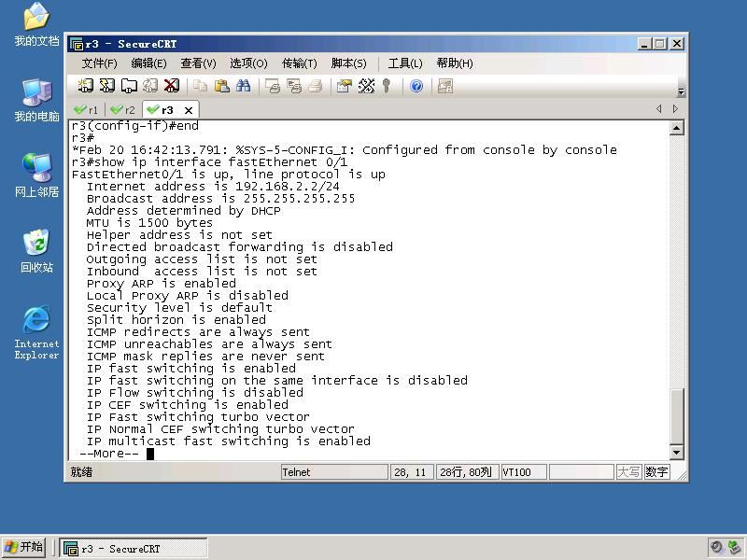Open the 文件(F) menu
747x560 pixels.
(99, 63)
